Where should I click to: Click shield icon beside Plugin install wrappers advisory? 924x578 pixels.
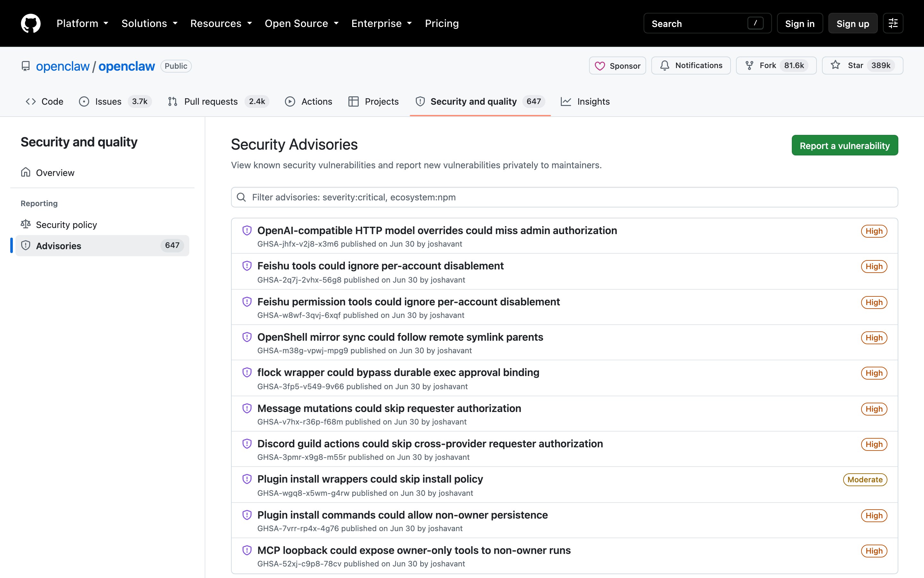pyautogui.click(x=247, y=479)
